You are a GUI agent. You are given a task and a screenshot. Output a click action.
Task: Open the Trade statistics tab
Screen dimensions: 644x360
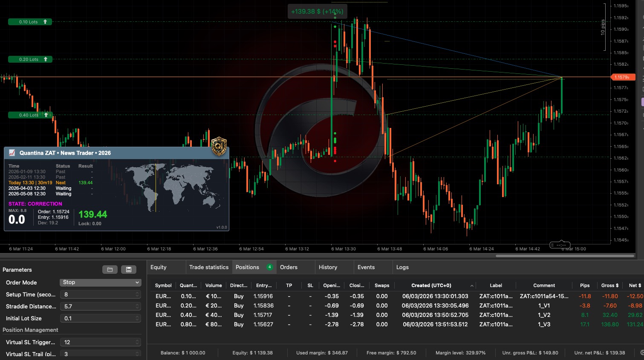pyautogui.click(x=209, y=267)
